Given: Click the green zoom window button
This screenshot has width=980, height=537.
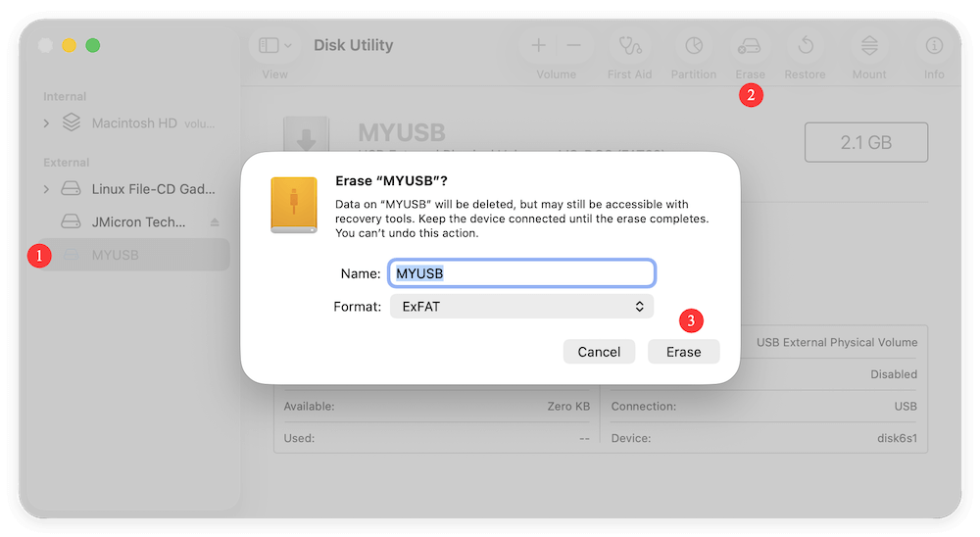Looking at the screenshot, I should 92,45.
